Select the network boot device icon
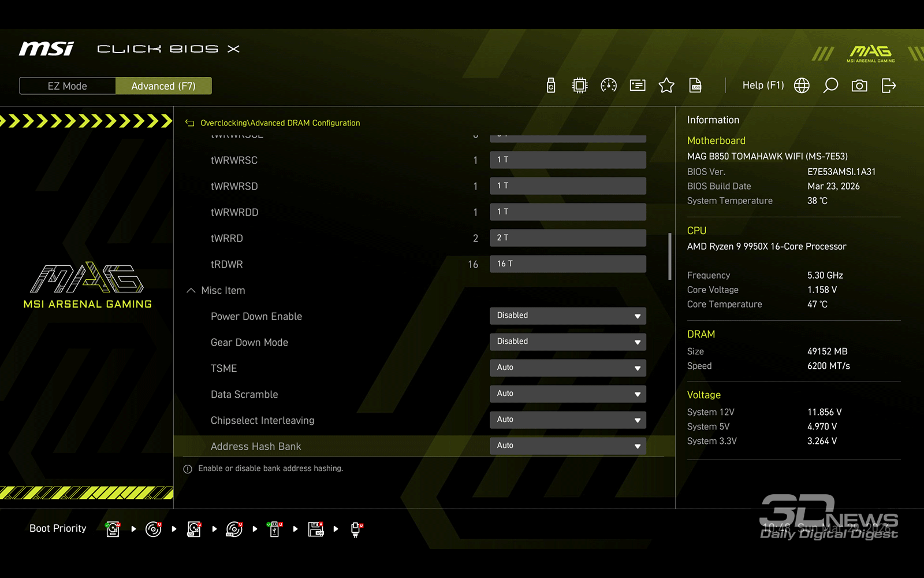 [356, 529]
